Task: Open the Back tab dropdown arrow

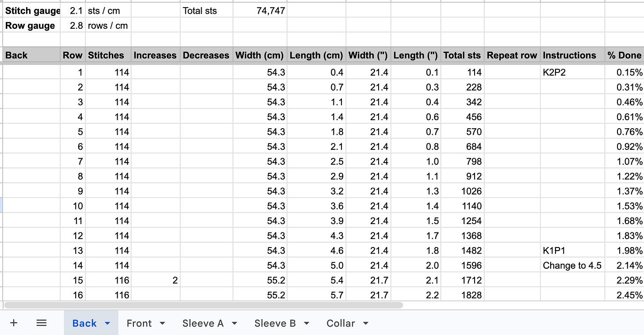Action: [x=107, y=324]
